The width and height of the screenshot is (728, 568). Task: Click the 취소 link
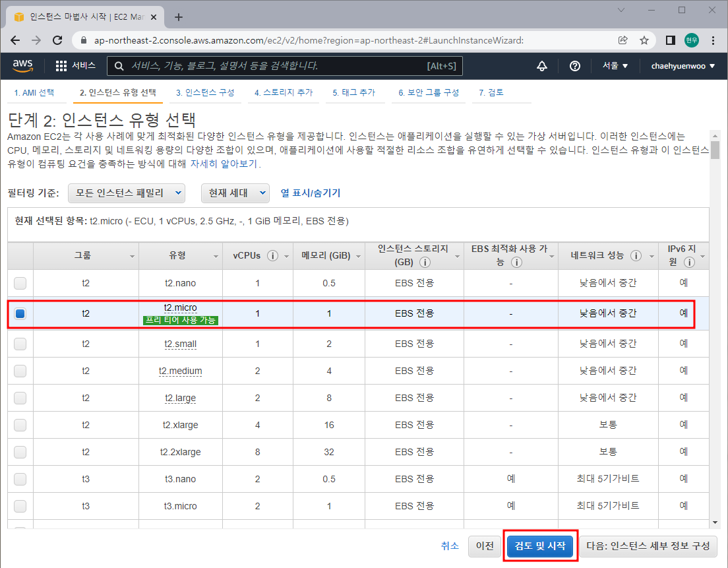click(450, 546)
